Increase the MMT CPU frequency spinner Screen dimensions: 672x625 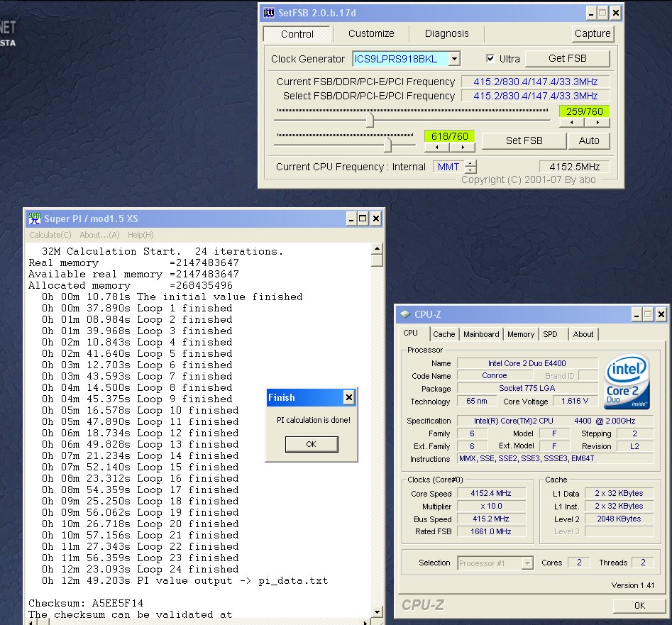(470, 164)
